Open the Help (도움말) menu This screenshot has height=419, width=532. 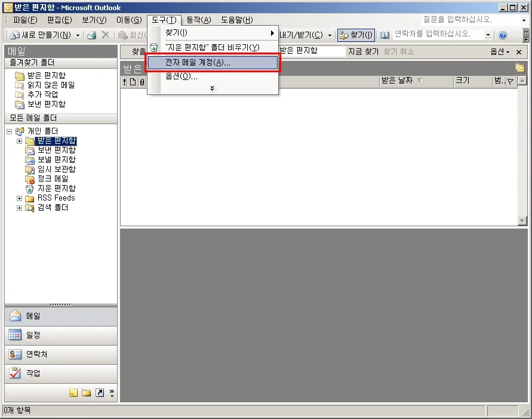[237, 20]
